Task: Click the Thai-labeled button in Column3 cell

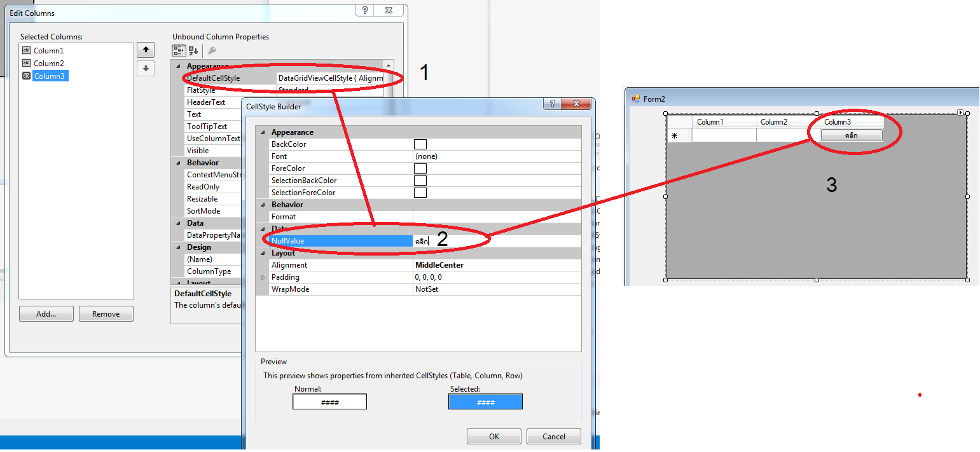Action: tap(852, 135)
